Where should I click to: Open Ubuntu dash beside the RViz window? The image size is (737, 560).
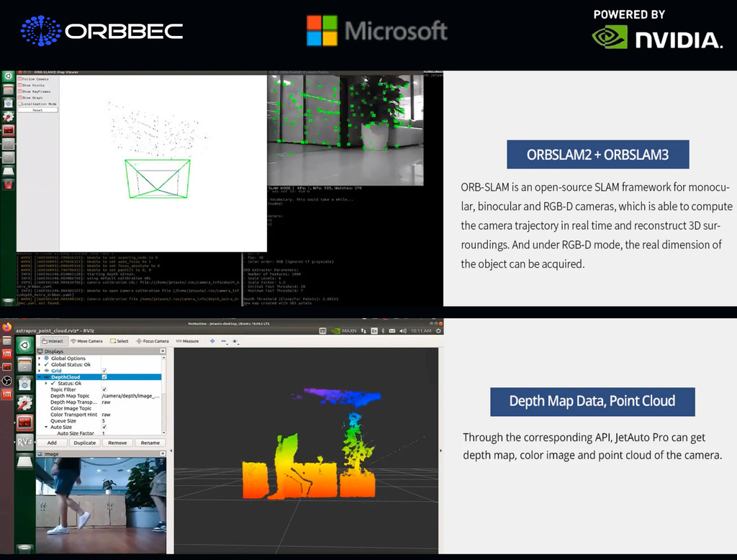[25, 345]
